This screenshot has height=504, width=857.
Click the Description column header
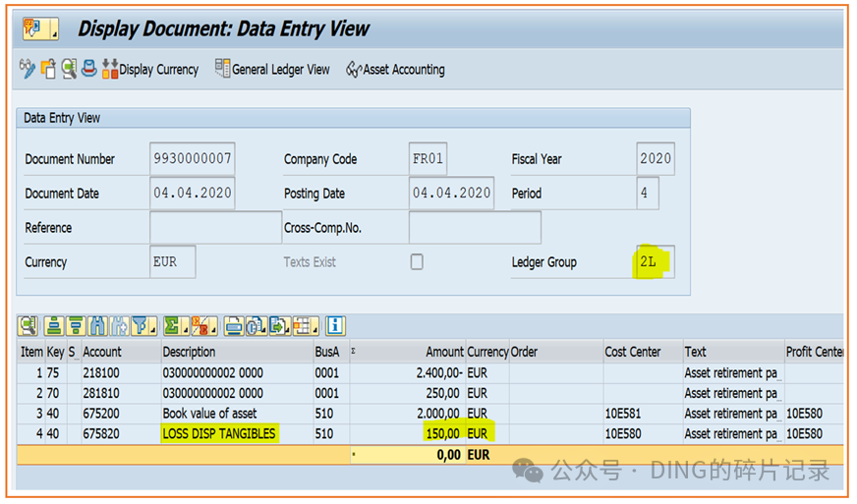click(x=237, y=352)
